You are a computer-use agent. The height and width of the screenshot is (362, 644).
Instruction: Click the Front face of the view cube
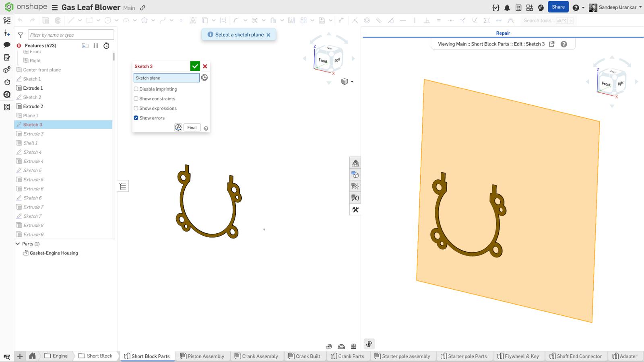(323, 61)
